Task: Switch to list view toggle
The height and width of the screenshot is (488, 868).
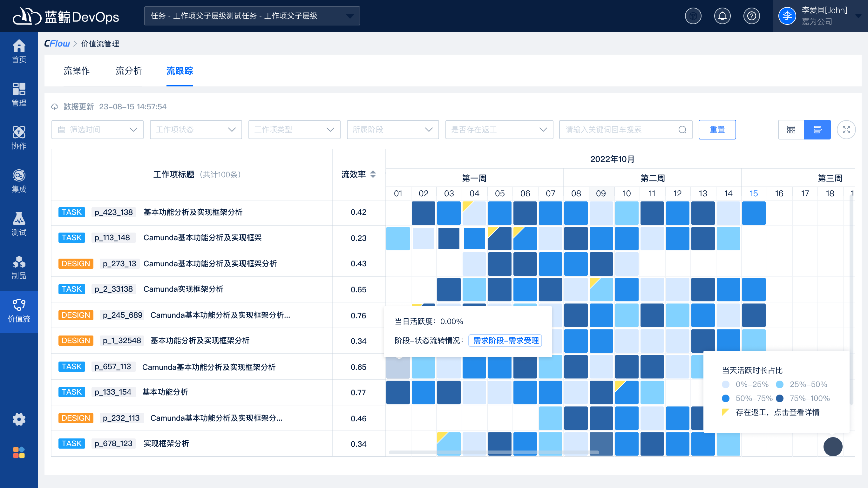Action: pyautogui.click(x=817, y=129)
